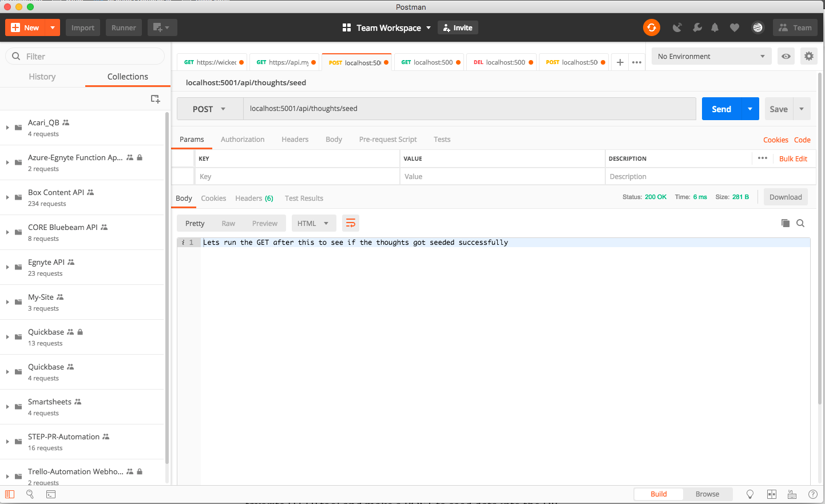Screen dimensions: 825x504
Task: Click the Invite button
Action: 458,27
